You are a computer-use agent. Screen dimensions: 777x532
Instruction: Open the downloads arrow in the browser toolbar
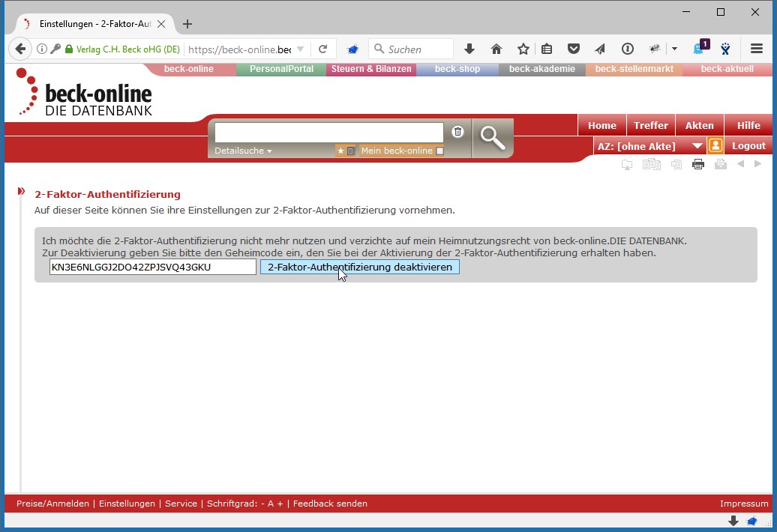(x=469, y=49)
